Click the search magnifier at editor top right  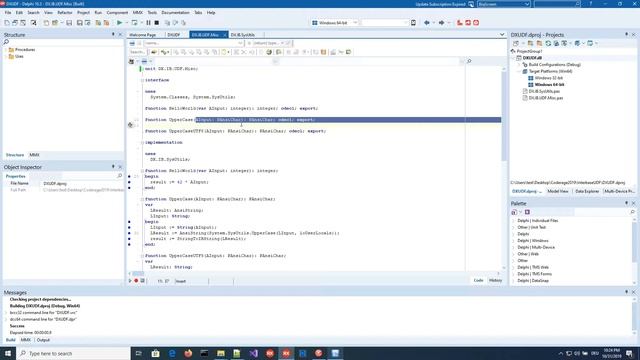pyautogui.click(x=469, y=61)
